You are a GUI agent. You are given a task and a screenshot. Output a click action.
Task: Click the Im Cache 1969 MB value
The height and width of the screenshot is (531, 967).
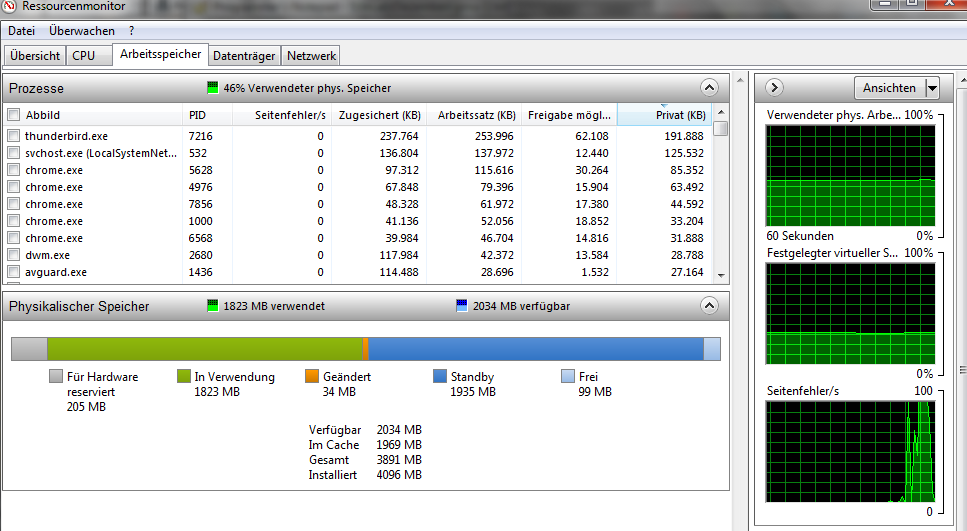click(x=399, y=445)
